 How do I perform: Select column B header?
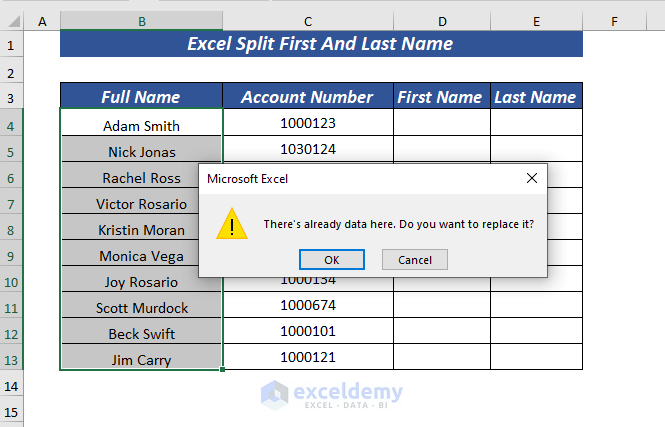(142, 21)
